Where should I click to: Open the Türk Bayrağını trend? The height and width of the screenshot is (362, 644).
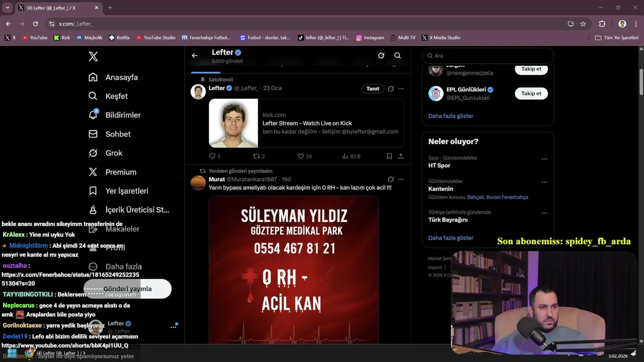[448, 220]
